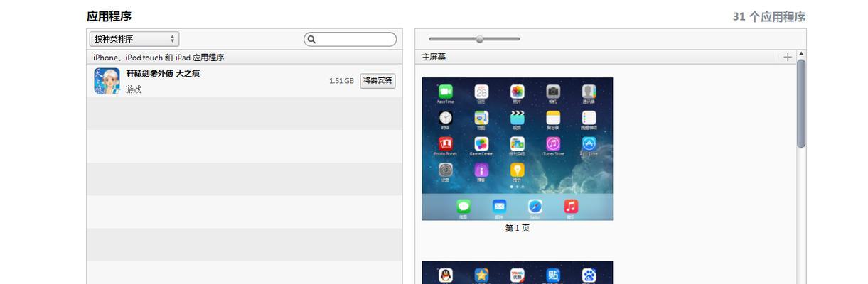Open the 按种类排序 sort dropdown
Viewport: 868px width, 284px height.
[x=134, y=39]
